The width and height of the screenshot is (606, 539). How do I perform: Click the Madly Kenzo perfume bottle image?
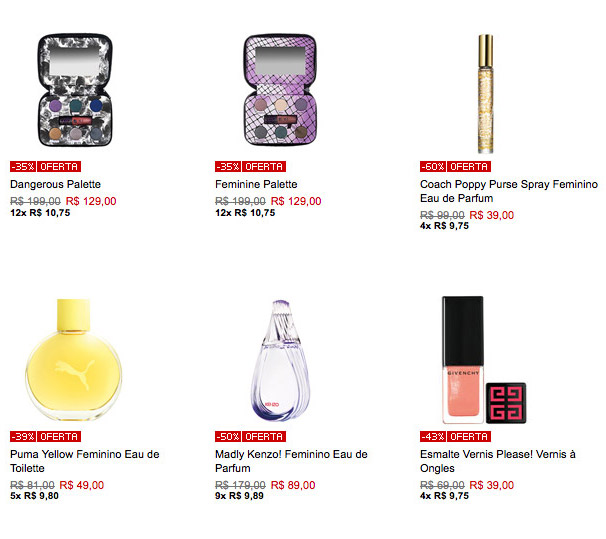tap(280, 360)
